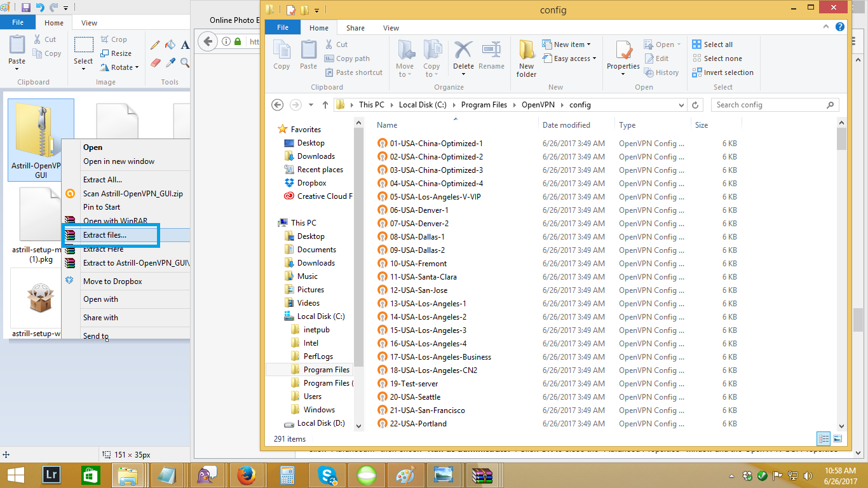Select the Color picker tool in Paint
The height and width of the screenshot is (488, 868).
tap(170, 62)
